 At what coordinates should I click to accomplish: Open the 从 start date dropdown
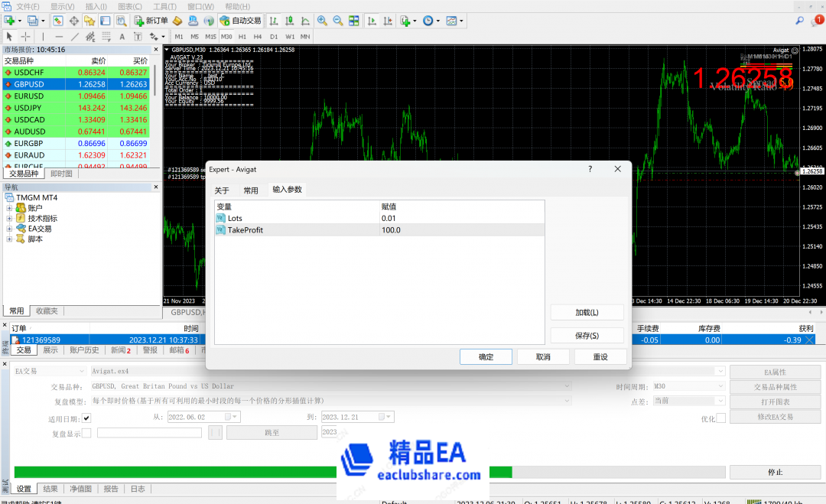point(236,417)
